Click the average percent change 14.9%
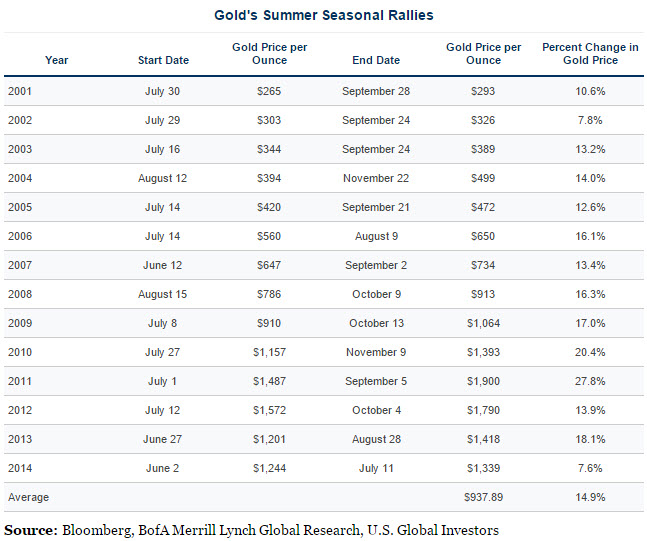 590,497
